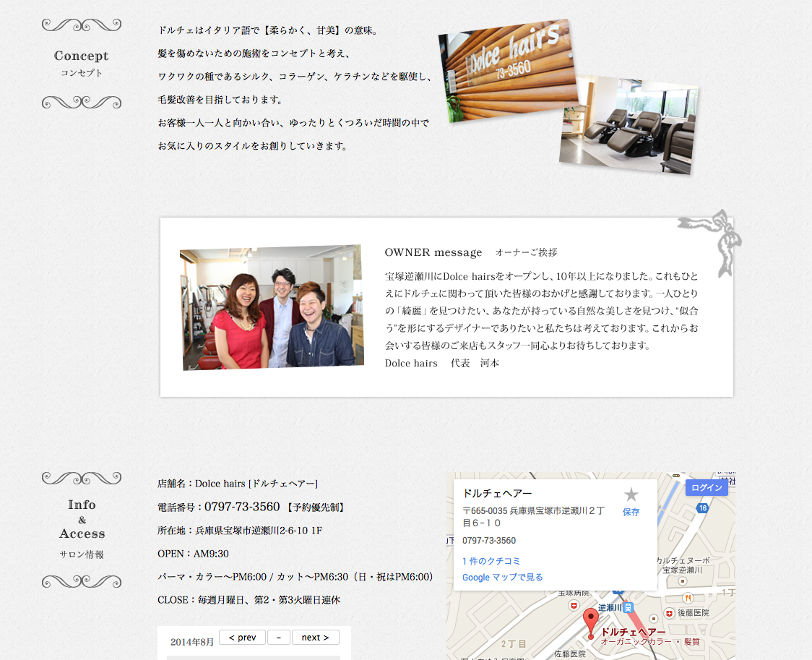This screenshot has height=660, width=812.
Task: Click the restaurant marker icon on map
Action: click(688, 598)
